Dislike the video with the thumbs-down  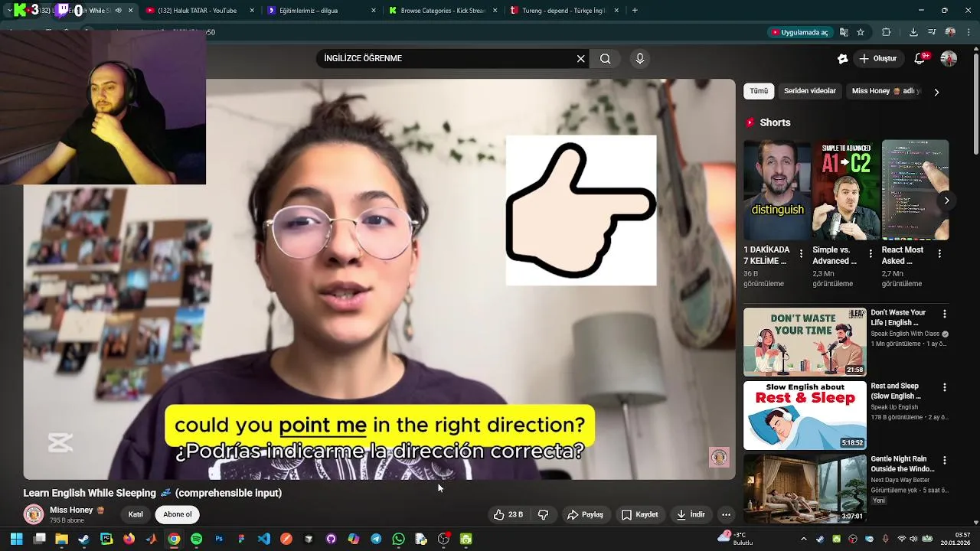coord(543,515)
